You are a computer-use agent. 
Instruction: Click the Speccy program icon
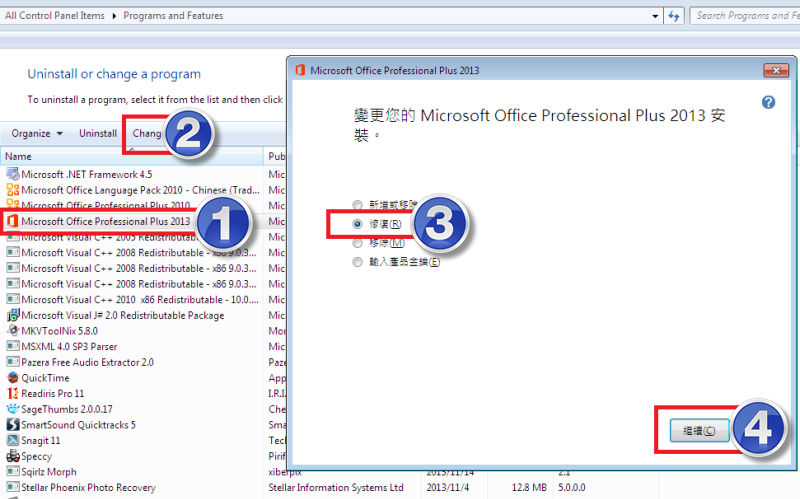[13, 456]
